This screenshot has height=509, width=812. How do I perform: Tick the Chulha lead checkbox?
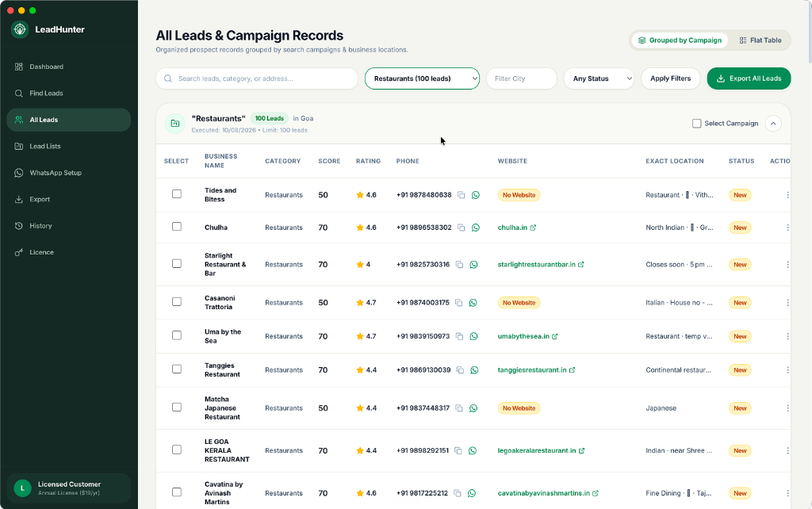[x=177, y=227]
